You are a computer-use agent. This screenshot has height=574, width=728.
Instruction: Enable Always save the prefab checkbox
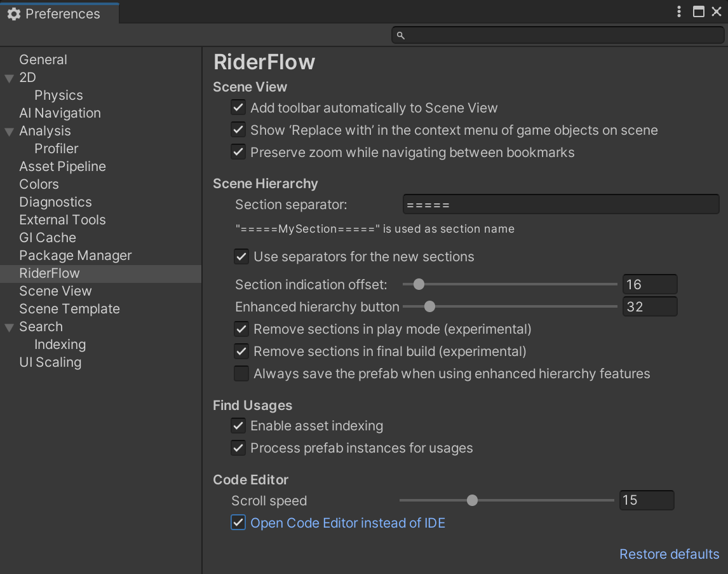(241, 374)
